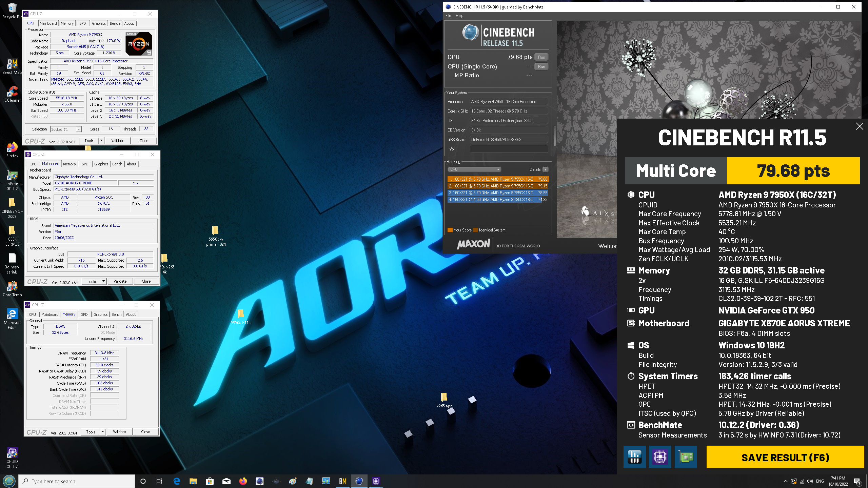Open the 5950x R11.5 folder
Viewport: 868px width, 488px height.
[x=241, y=317]
